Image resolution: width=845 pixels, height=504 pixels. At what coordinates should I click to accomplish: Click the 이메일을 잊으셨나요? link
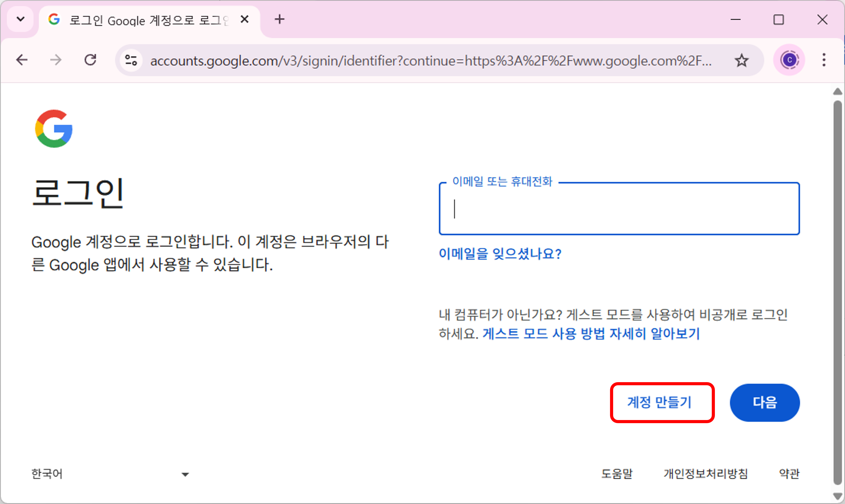pyautogui.click(x=500, y=253)
